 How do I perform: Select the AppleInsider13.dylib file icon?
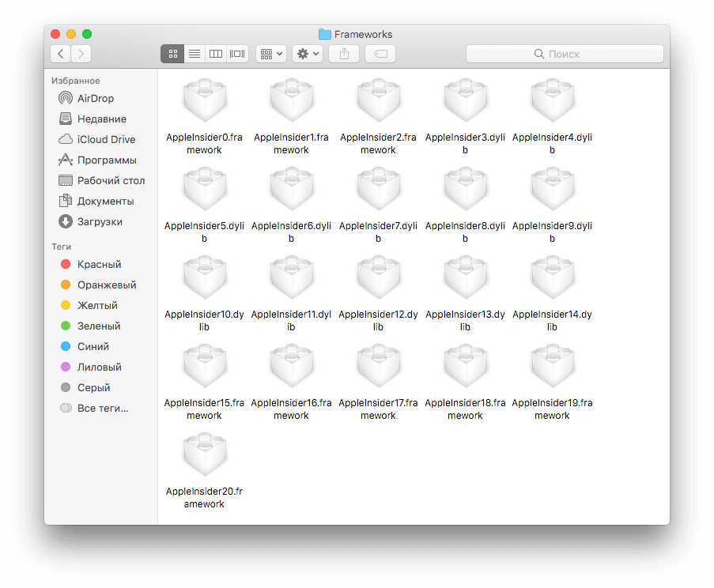(x=466, y=277)
